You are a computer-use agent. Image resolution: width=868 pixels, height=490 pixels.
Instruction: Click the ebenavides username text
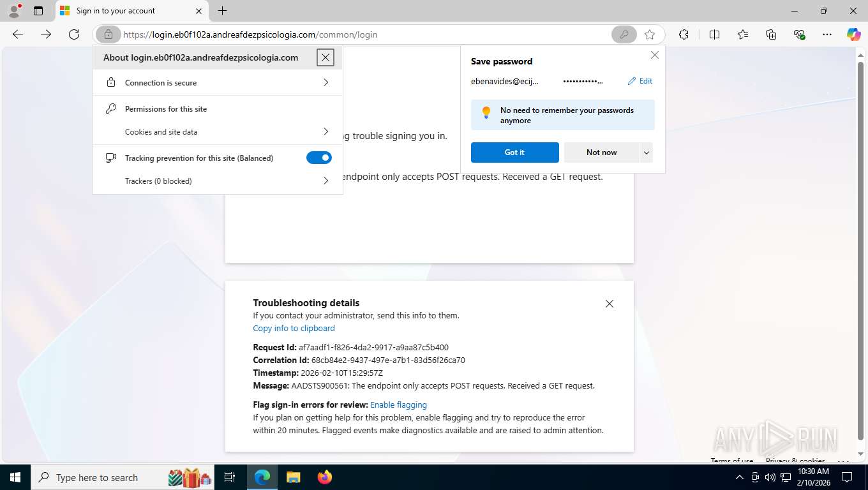pyautogui.click(x=504, y=81)
